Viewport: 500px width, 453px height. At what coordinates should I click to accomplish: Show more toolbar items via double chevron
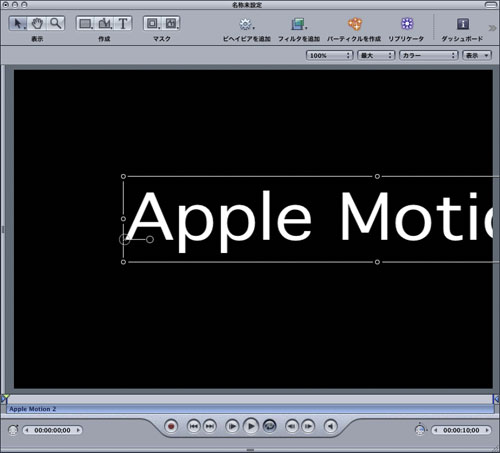[492, 28]
